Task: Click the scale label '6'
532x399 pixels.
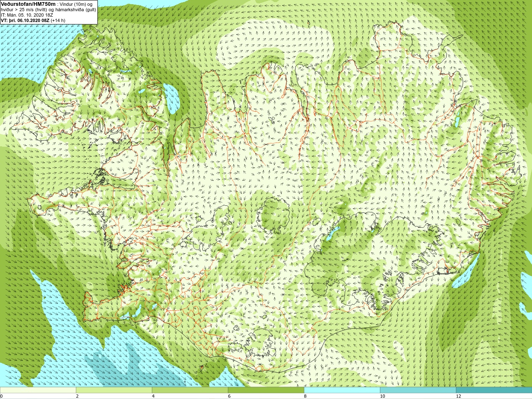Action: point(229,396)
